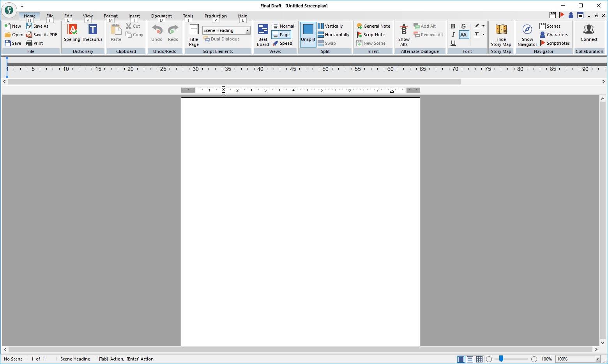The height and width of the screenshot is (364, 608).
Task: Switch to single page layout in status bar
Action: [461, 359]
